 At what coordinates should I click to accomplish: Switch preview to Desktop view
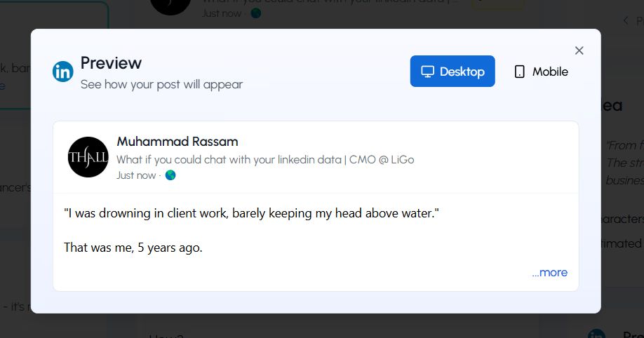452,72
